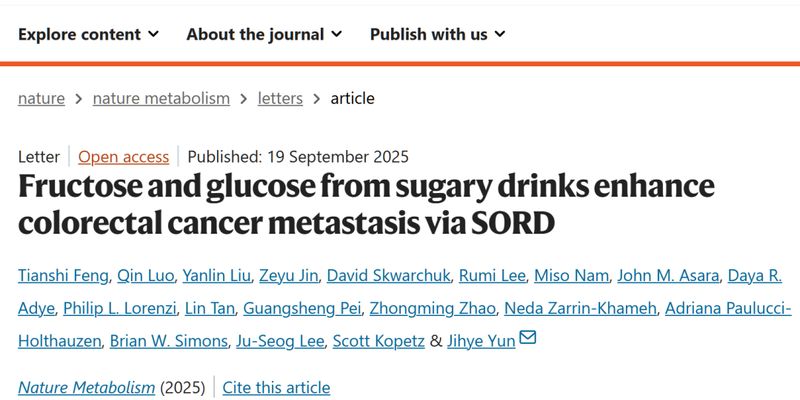Viewport: 800px width, 400px height.
Task: Expand the Explore content dropdown
Action: click(x=88, y=34)
